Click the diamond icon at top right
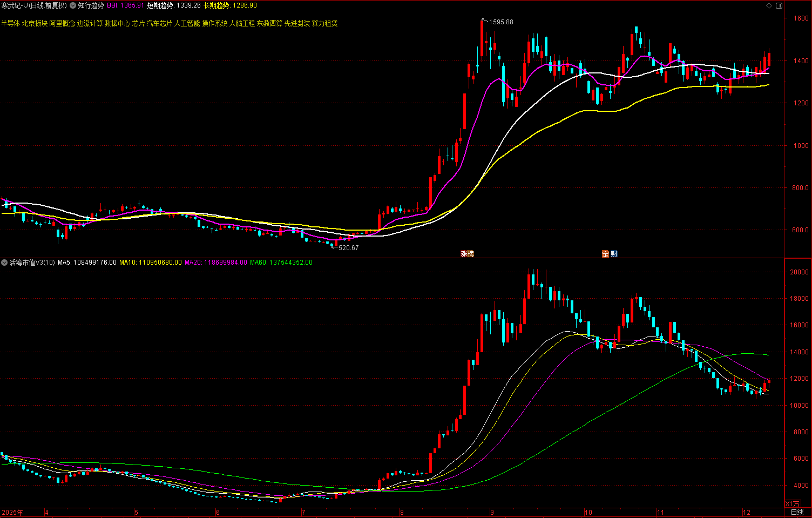Screen dimensions: 812x518 click(x=769, y=5)
